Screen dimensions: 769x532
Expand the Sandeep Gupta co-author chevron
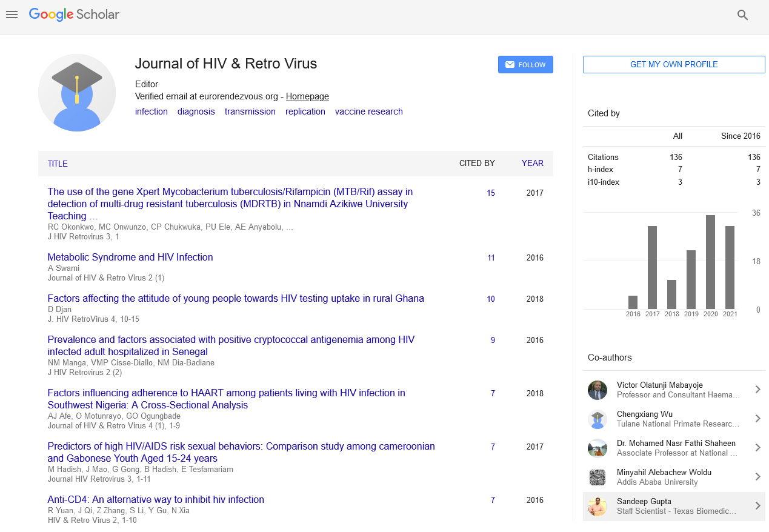tap(757, 506)
